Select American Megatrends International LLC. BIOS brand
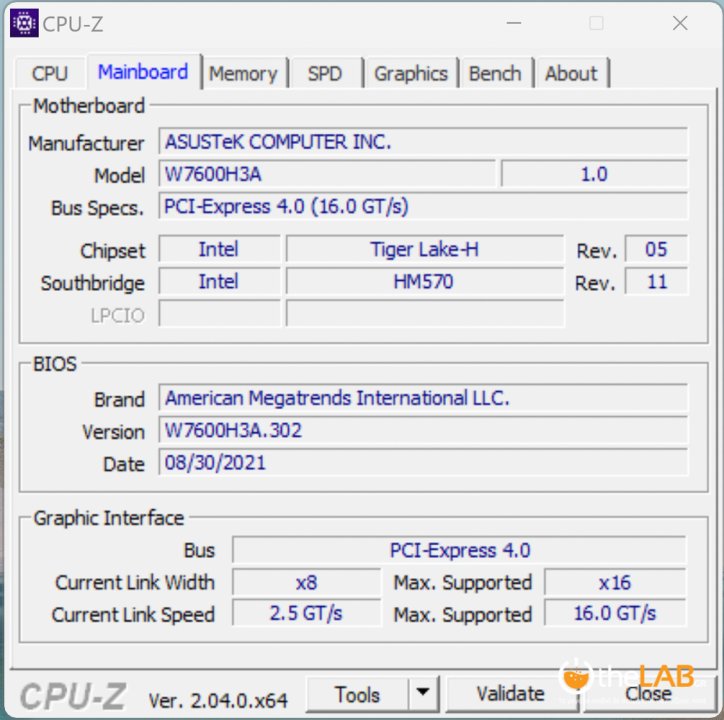The height and width of the screenshot is (720, 724). [x=423, y=398]
